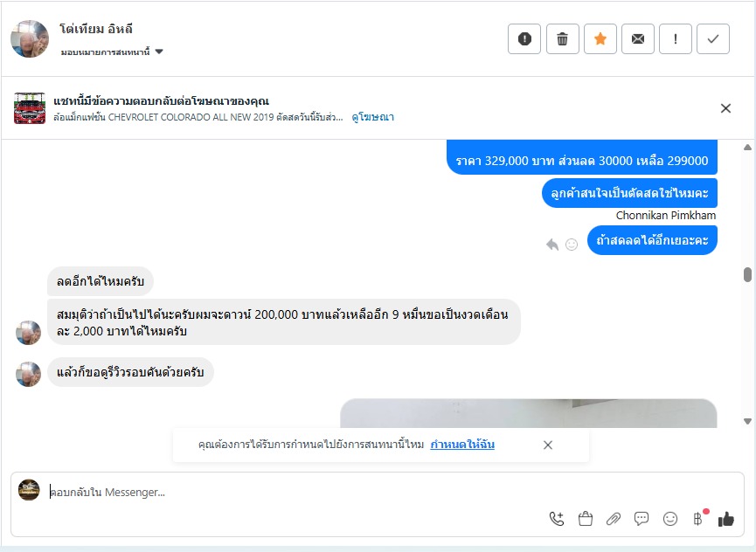Send a thumbs-up like
The width and height of the screenshot is (756, 552).
[725, 519]
